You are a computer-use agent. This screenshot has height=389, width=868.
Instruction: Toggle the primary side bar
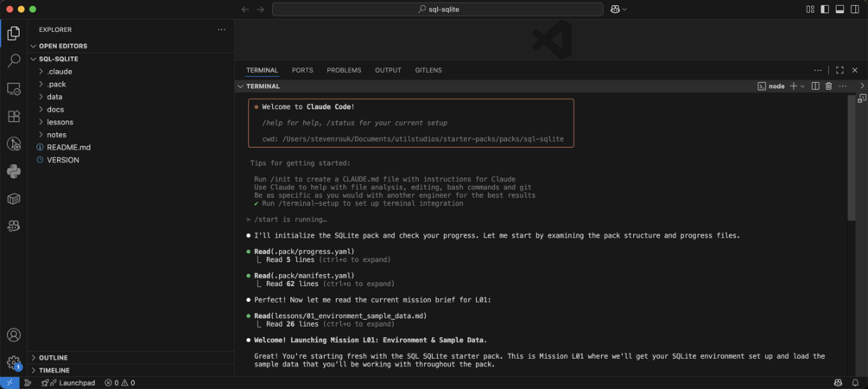[825, 10]
